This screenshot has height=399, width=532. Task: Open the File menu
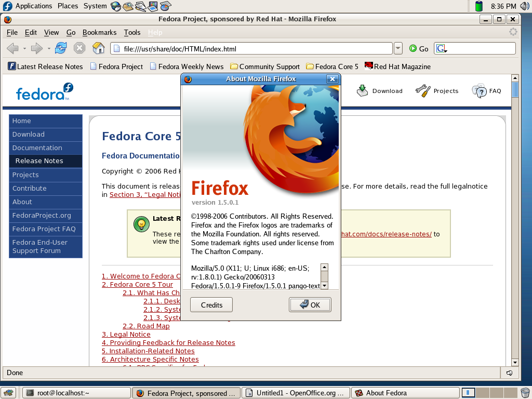(x=12, y=33)
